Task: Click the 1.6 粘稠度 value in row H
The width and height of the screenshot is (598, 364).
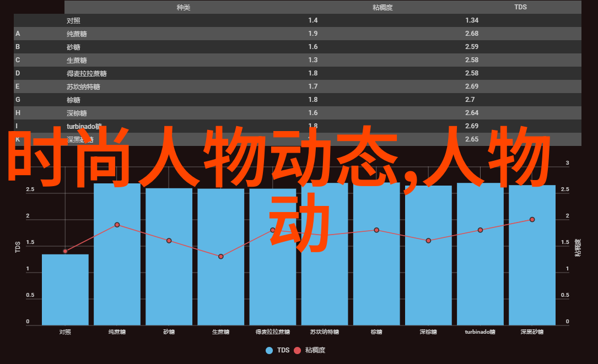Action: (x=313, y=113)
